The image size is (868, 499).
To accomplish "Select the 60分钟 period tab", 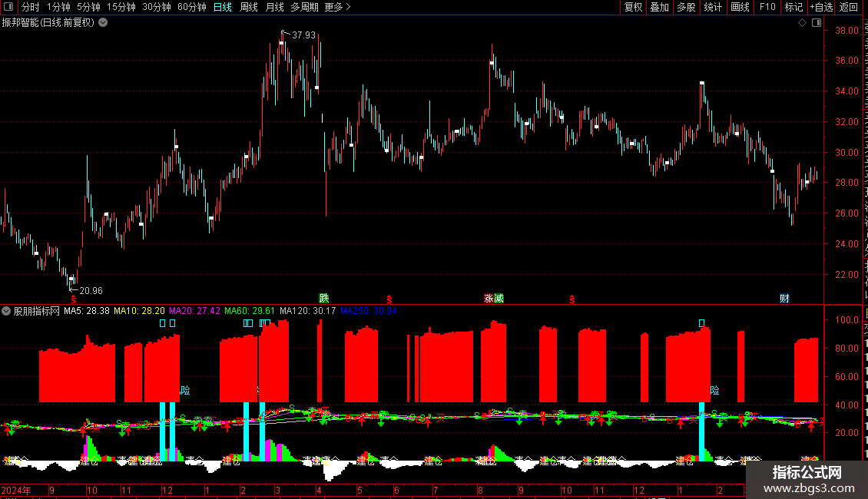I will (x=192, y=7).
